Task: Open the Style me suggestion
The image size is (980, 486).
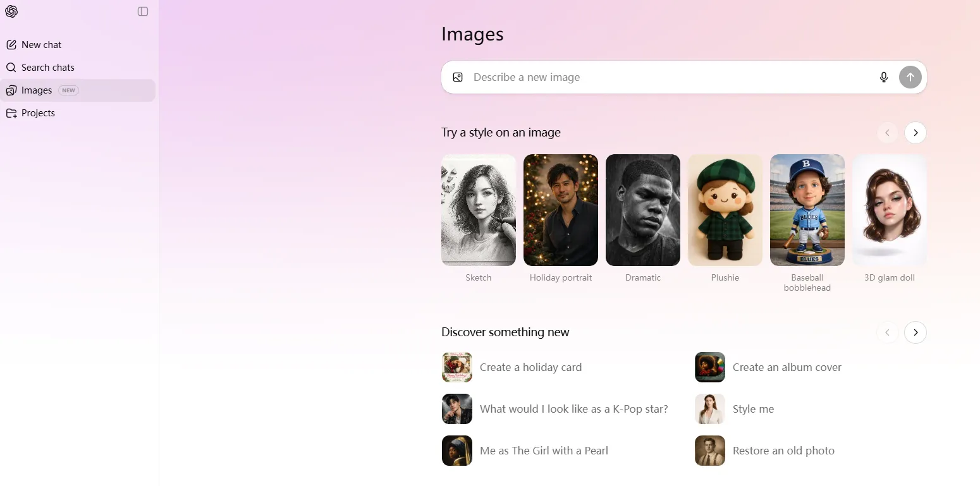Action: [x=752, y=409]
